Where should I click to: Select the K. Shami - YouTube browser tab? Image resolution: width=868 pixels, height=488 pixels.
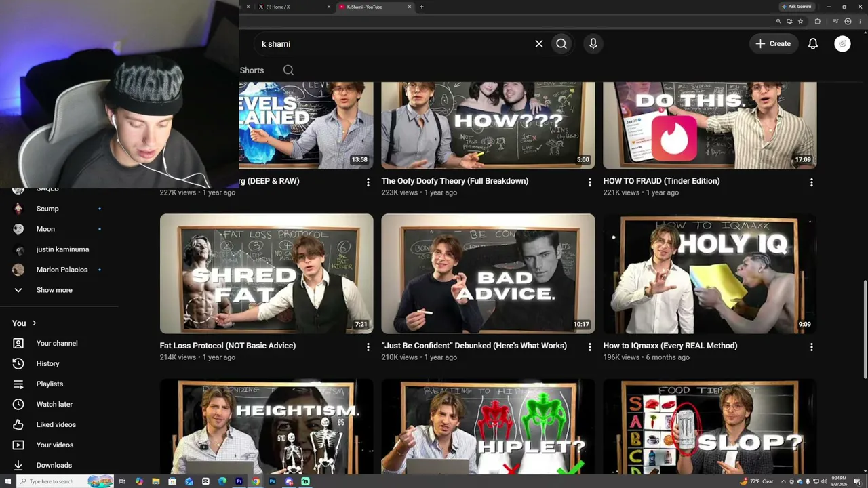click(375, 7)
